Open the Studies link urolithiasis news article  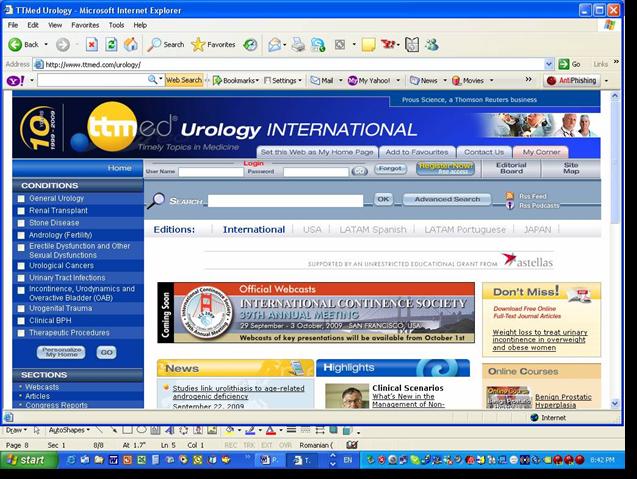click(238, 388)
